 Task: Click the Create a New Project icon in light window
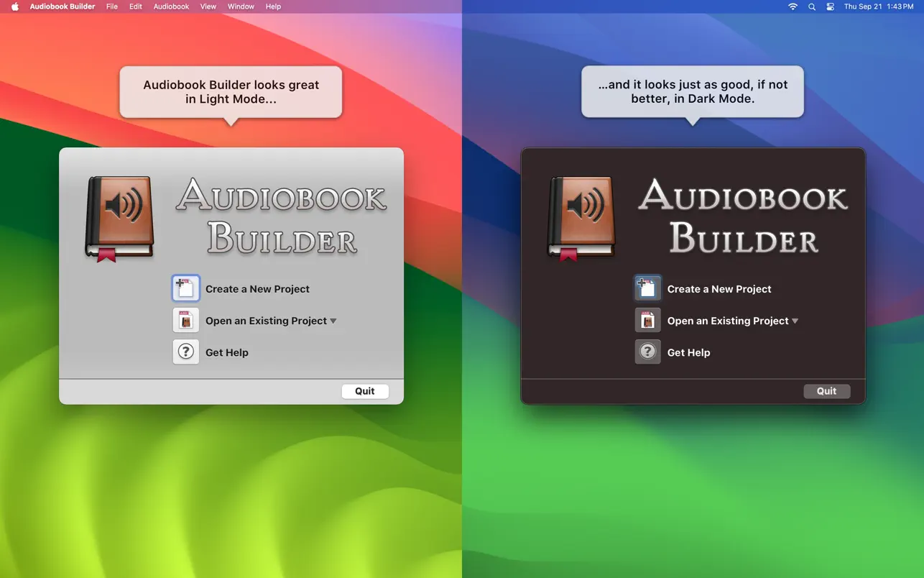(x=185, y=288)
